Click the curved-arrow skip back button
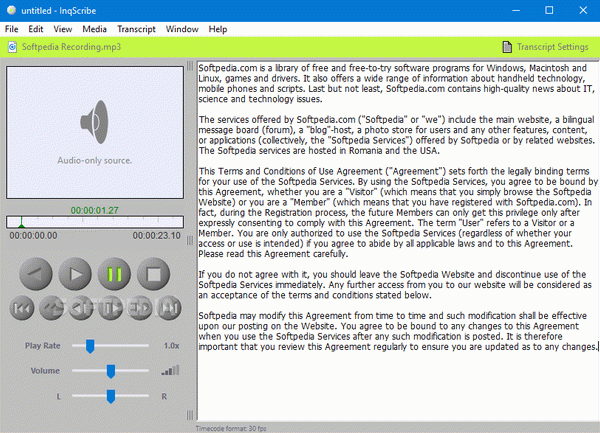Viewport: 600px width, 433px height. click(x=52, y=308)
